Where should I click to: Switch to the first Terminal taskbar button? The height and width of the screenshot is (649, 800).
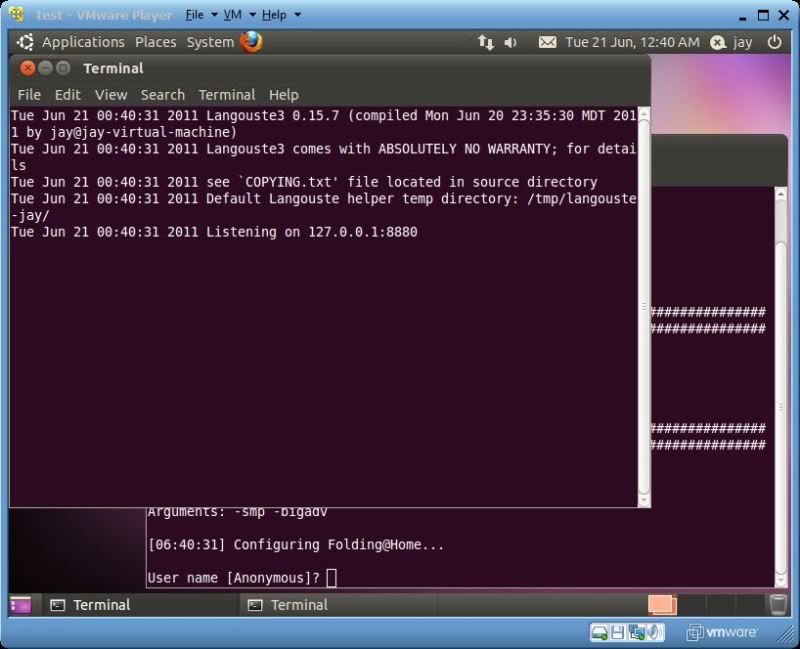[x=139, y=605]
